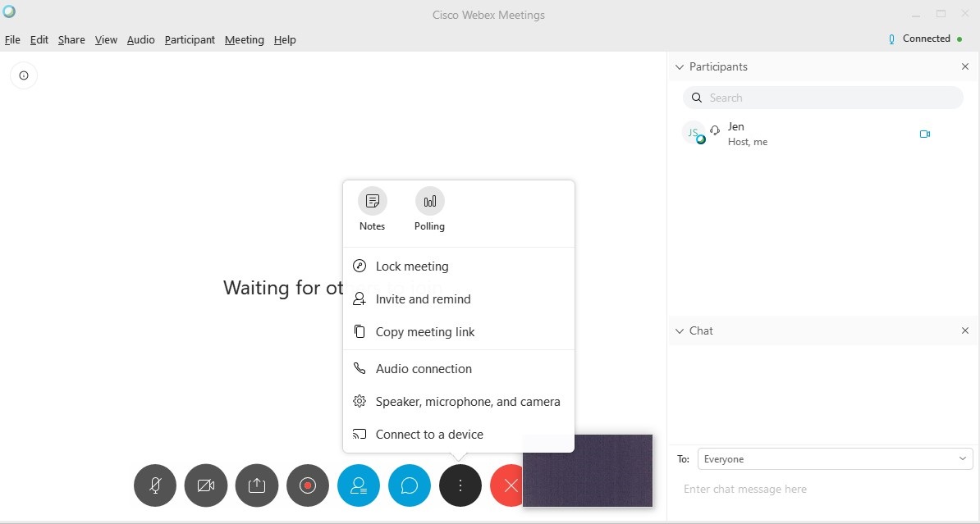Screen dimensions: 980x524
Task: Collapse the Chat panel chevron
Action: (679, 331)
